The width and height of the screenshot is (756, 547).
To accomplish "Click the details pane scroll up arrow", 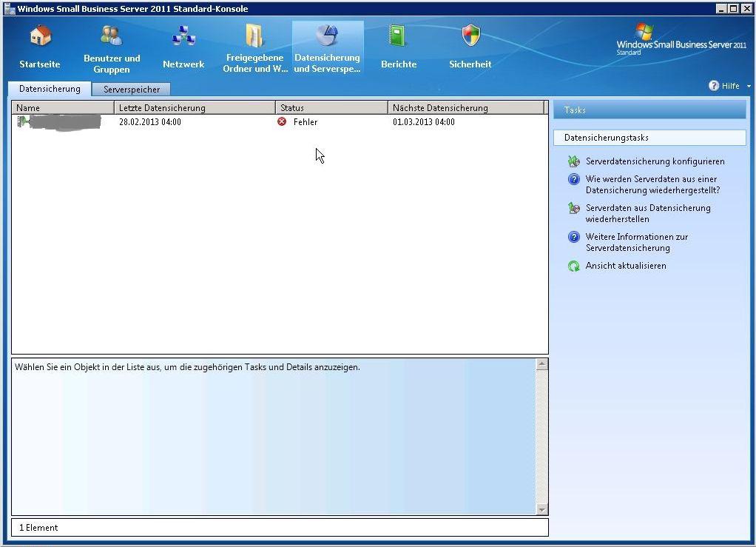I will 542,364.
